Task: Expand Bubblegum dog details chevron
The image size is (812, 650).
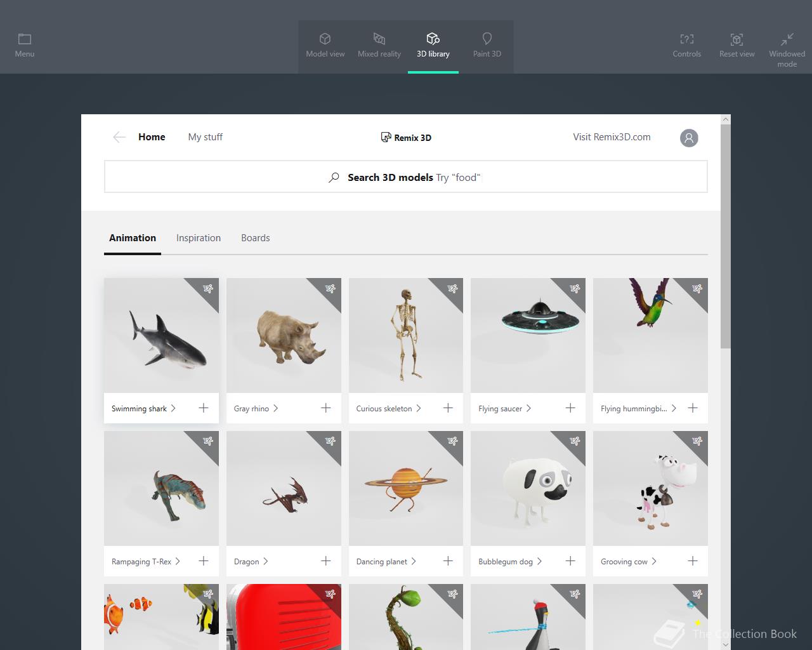Action: point(539,561)
